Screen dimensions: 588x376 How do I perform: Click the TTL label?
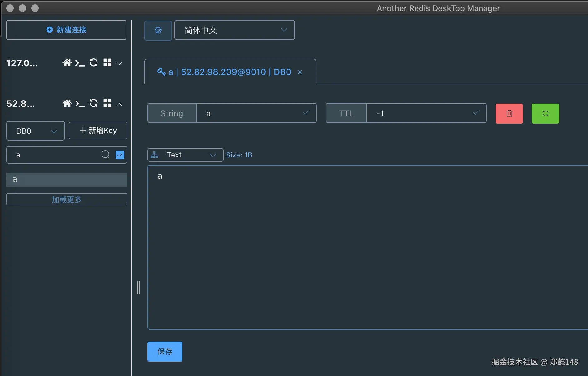click(346, 113)
